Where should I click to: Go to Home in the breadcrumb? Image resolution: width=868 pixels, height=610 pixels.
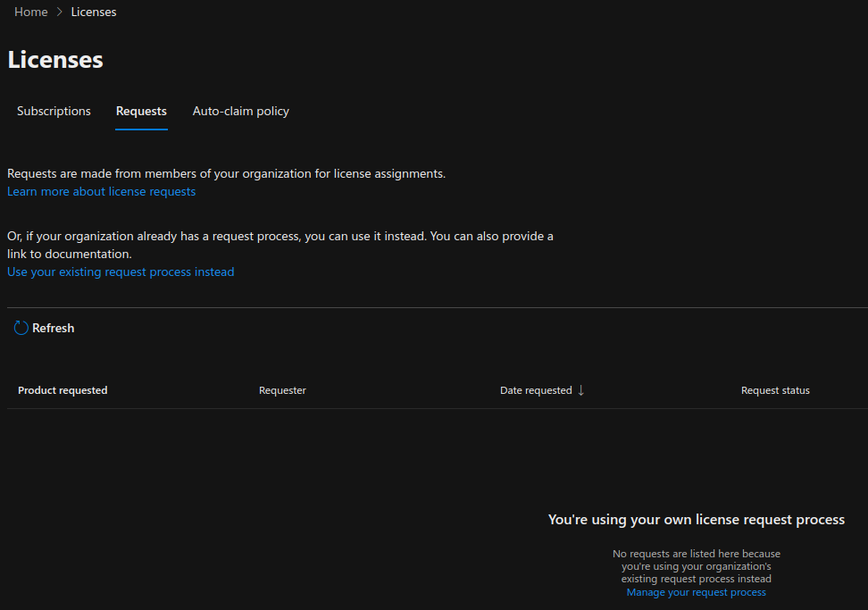point(31,12)
